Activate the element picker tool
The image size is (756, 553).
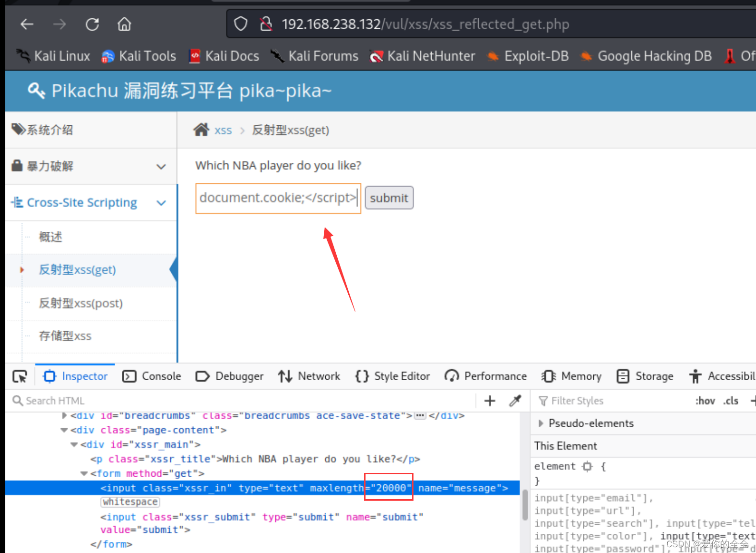pyautogui.click(x=20, y=376)
